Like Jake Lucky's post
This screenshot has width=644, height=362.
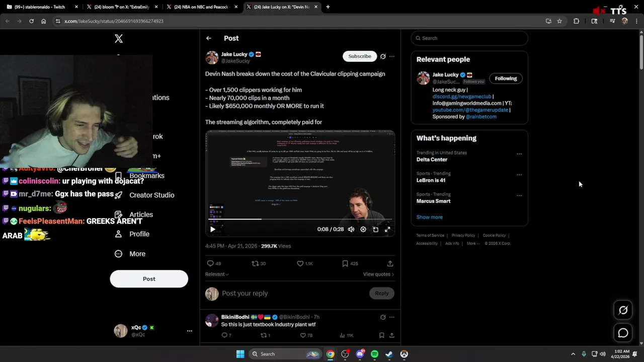(304, 263)
